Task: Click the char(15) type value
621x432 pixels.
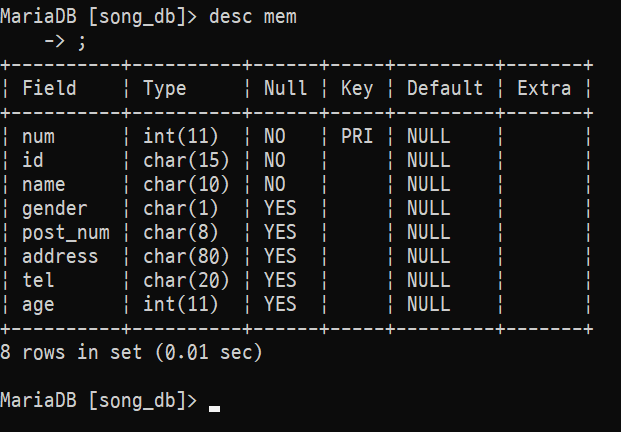Action: point(187,160)
